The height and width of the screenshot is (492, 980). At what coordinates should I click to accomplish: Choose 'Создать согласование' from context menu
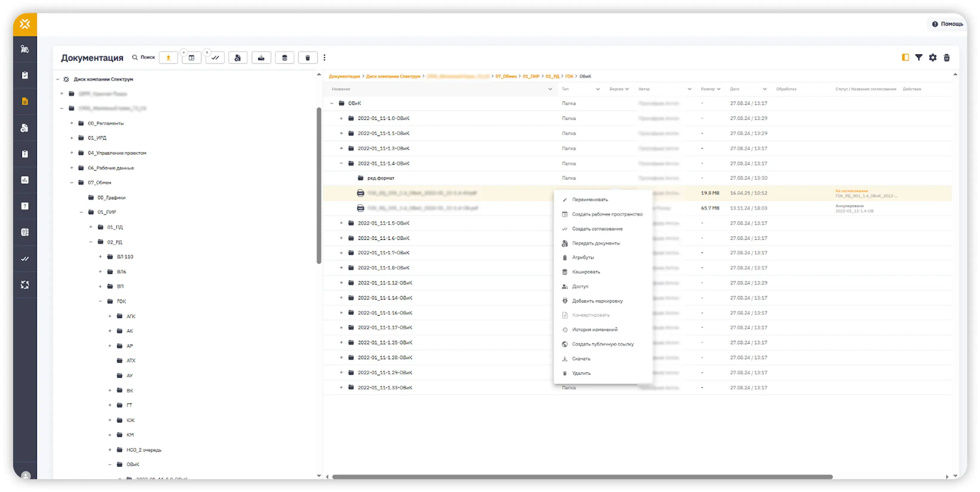597,229
